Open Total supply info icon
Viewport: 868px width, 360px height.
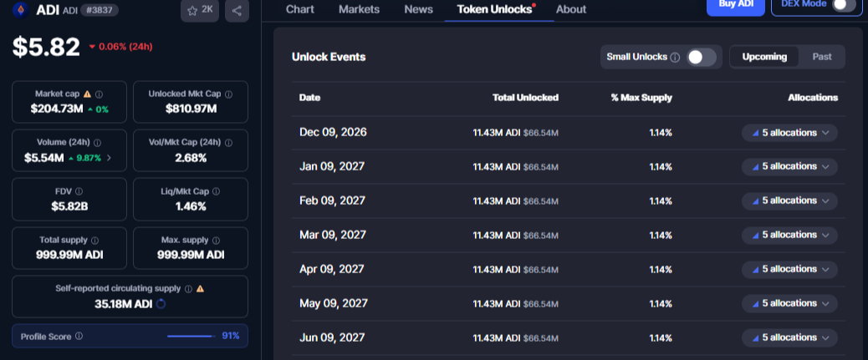coord(94,240)
